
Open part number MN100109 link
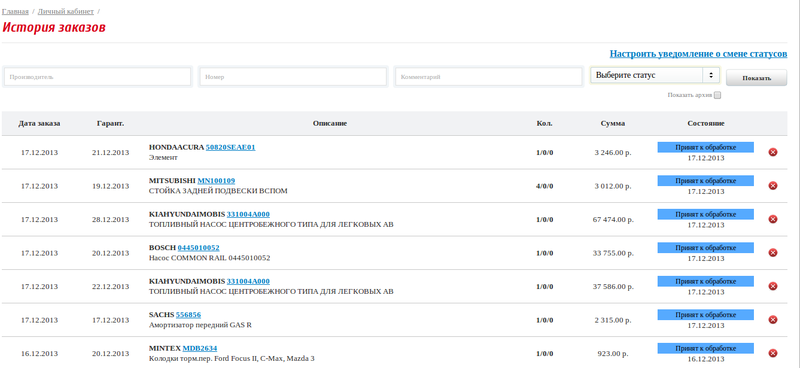216,181
